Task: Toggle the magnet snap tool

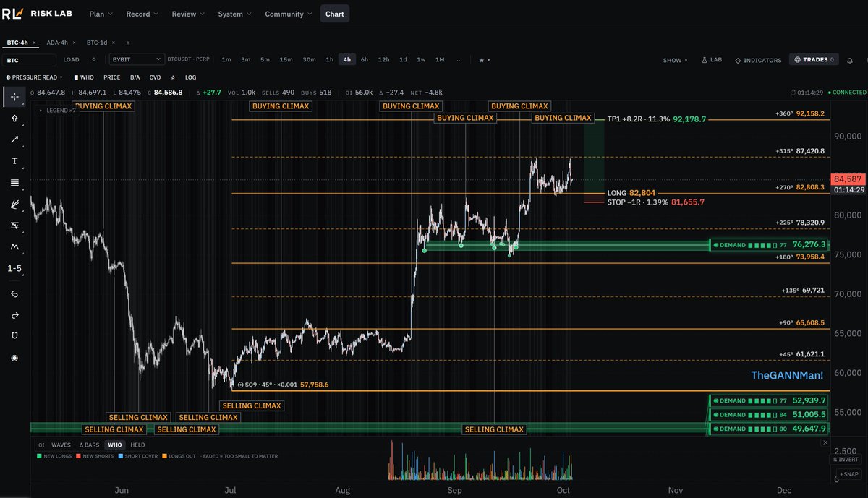Action: click(x=14, y=336)
